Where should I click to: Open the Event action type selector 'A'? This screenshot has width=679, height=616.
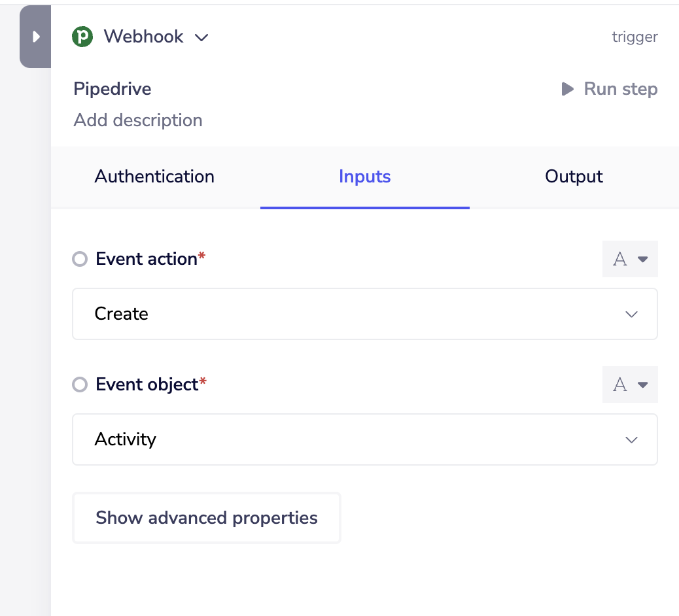[629, 259]
